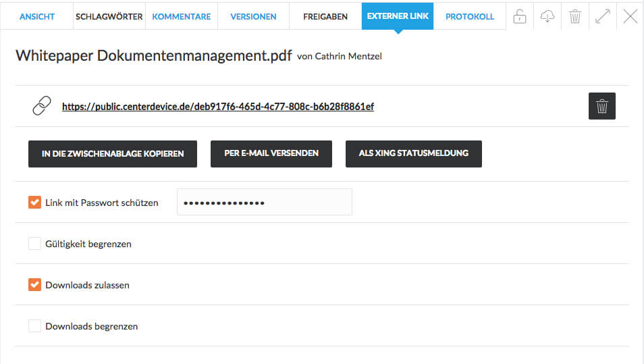Delete the external link with dark trash button
The image size is (644, 364).
coord(602,106)
